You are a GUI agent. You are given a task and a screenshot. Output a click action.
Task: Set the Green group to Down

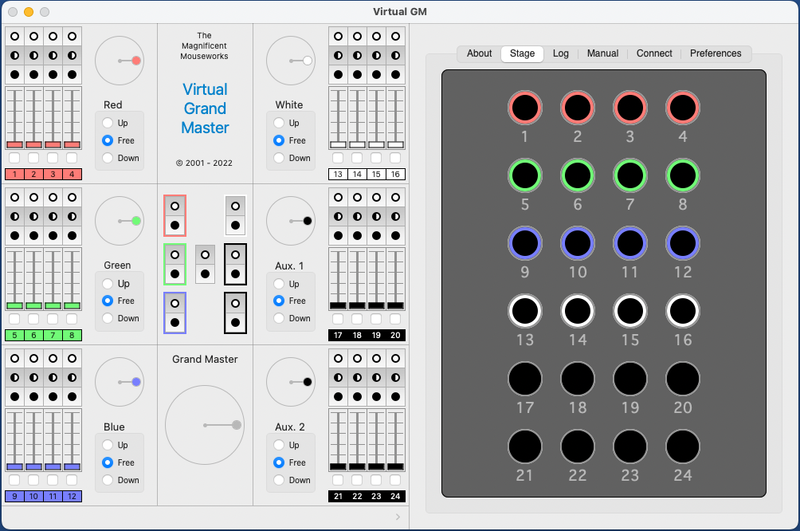(108, 318)
